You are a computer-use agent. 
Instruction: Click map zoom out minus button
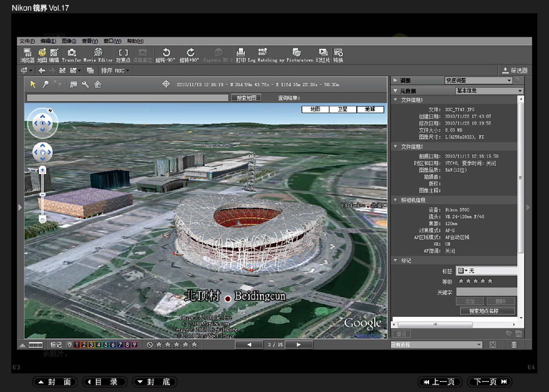point(43,219)
